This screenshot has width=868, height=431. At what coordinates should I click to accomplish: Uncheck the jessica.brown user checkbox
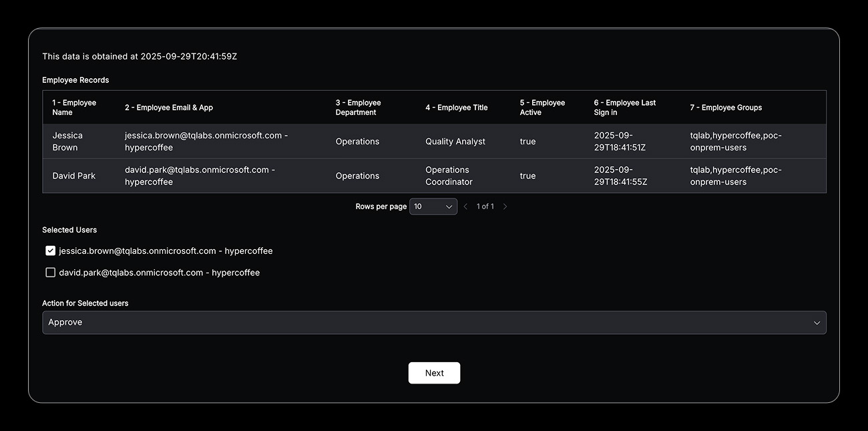51,251
